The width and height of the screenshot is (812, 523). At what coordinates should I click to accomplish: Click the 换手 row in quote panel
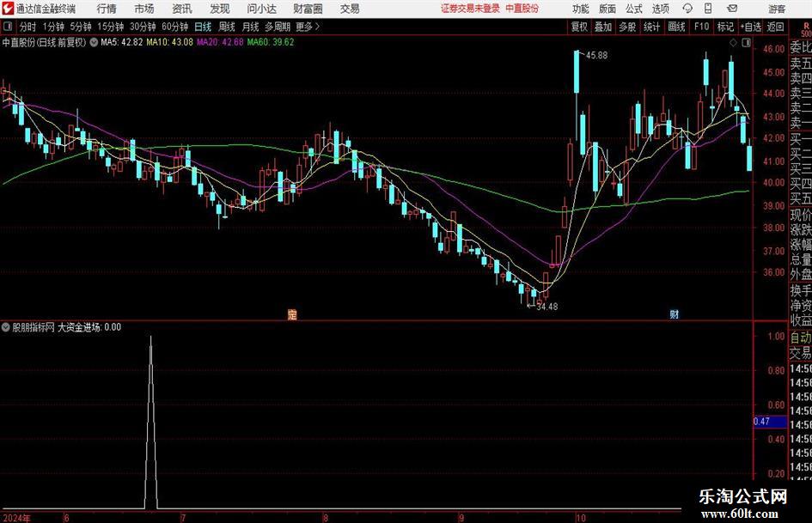801,290
